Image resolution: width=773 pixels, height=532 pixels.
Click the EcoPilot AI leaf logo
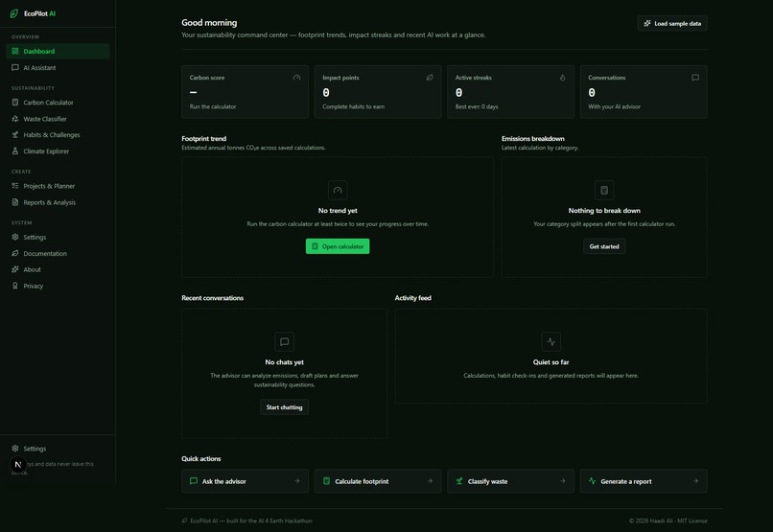pyautogui.click(x=14, y=13)
